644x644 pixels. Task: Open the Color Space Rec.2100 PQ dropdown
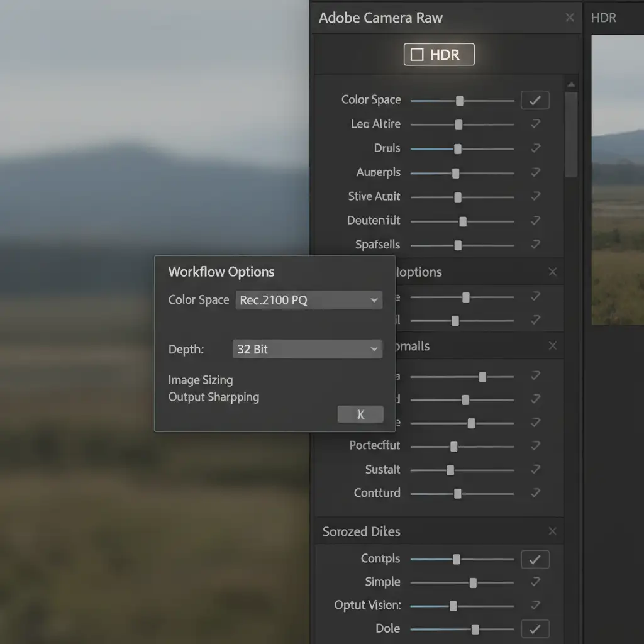pyautogui.click(x=308, y=300)
